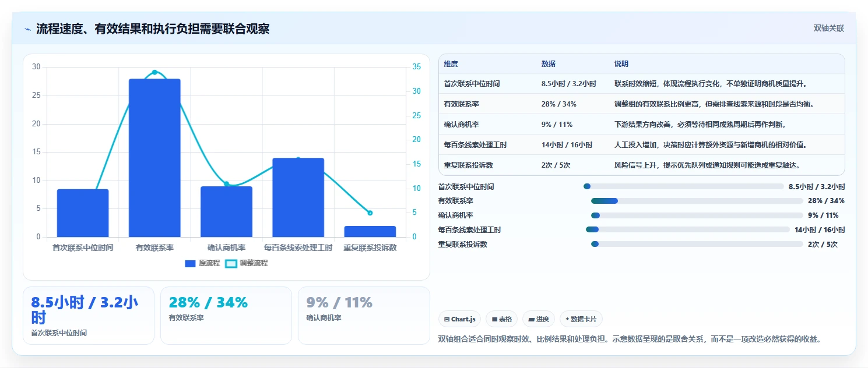This screenshot has height=368, width=868.
Task: Click the icon in the 进度 tag
Action: (532, 319)
